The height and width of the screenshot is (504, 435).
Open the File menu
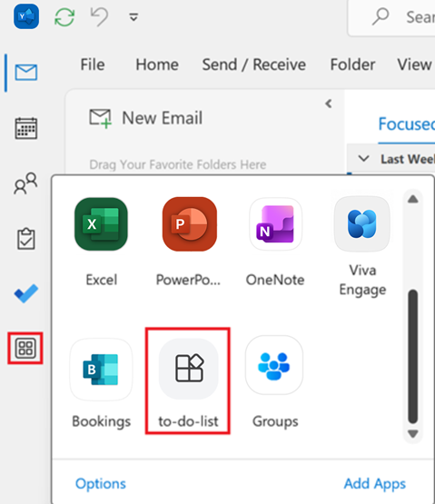93,64
